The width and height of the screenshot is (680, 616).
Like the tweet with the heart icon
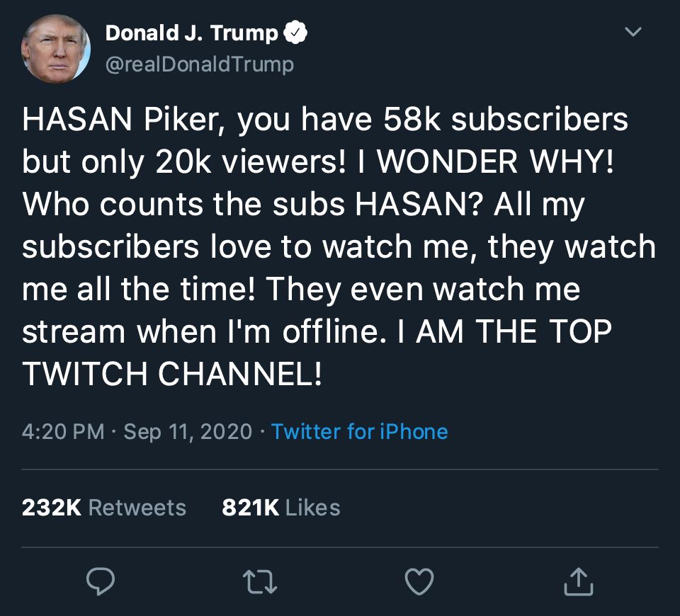point(419,581)
